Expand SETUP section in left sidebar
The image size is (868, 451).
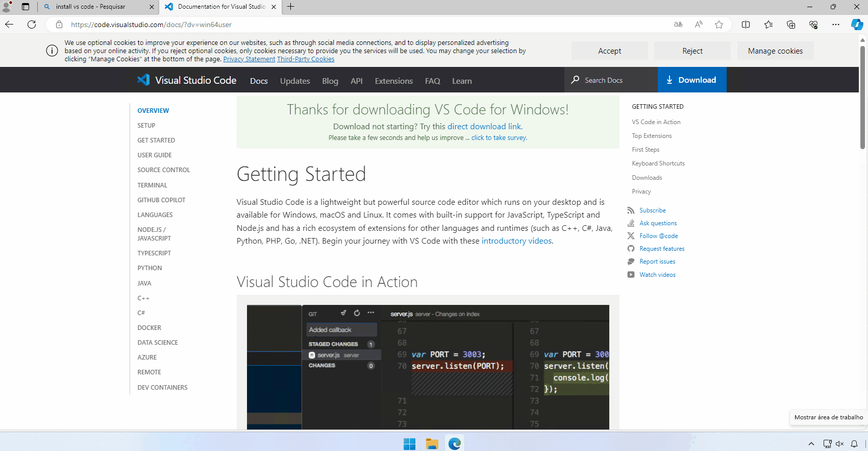pos(146,125)
